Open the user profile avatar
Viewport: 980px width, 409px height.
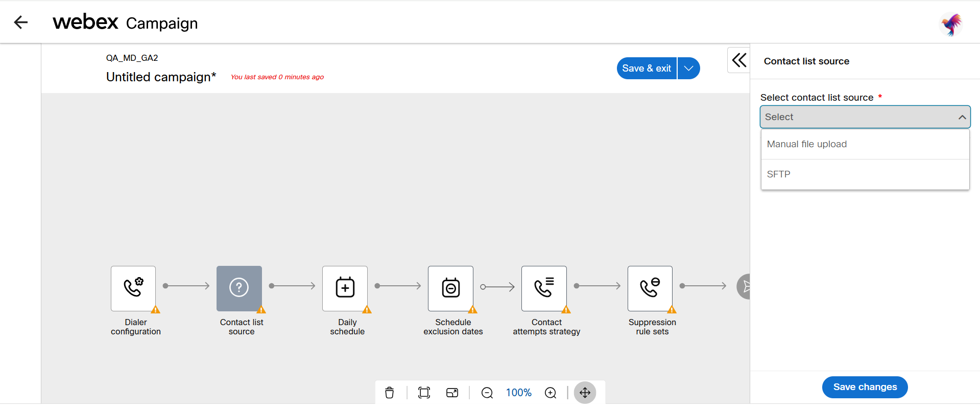[951, 24]
